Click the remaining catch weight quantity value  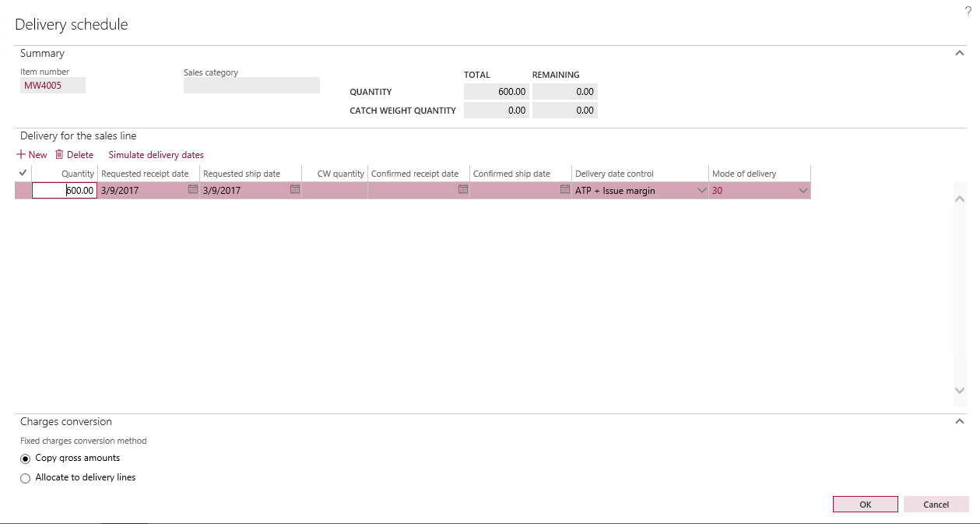(565, 111)
